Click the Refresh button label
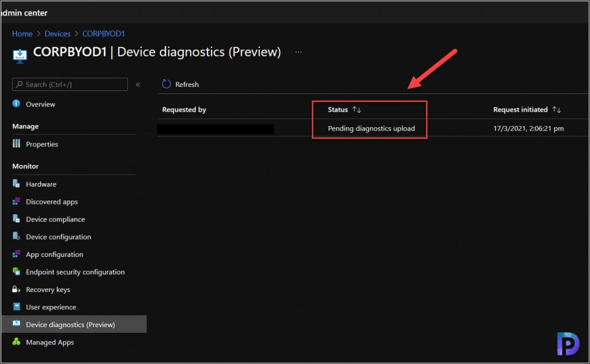 point(187,85)
